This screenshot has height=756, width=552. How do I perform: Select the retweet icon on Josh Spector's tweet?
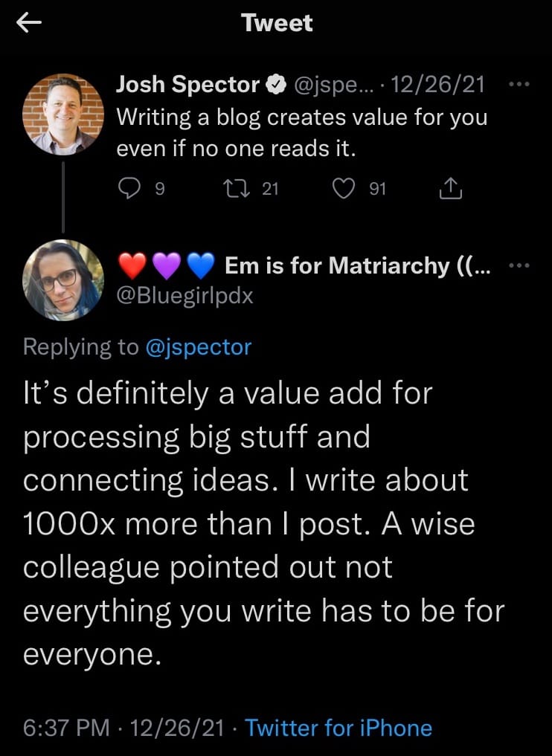tap(240, 188)
